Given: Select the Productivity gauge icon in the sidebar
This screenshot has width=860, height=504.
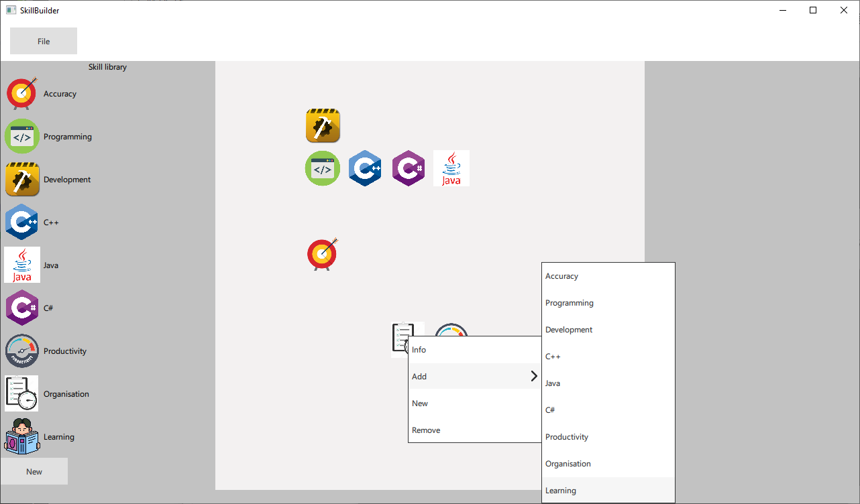Looking at the screenshot, I should (x=22, y=351).
